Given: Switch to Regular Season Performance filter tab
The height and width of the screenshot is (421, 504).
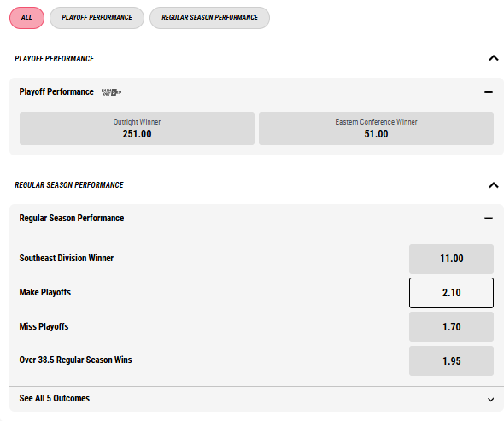Looking at the screenshot, I should (x=209, y=18).
